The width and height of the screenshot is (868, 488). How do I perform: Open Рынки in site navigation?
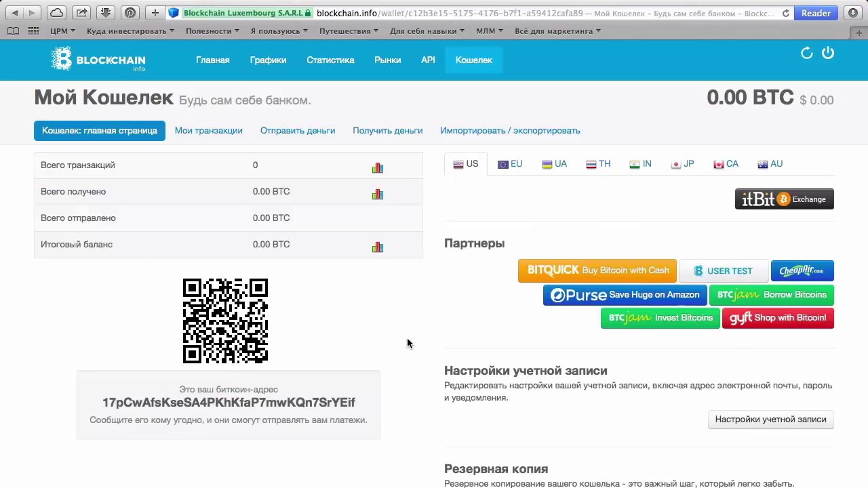[x=387, y=60]
